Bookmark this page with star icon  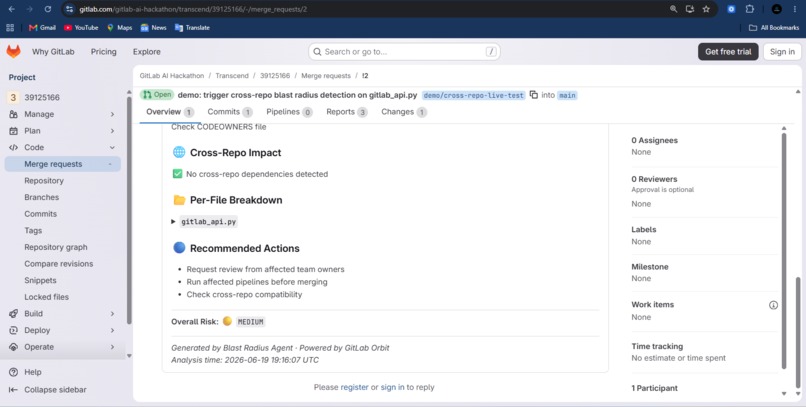(706, 9)
